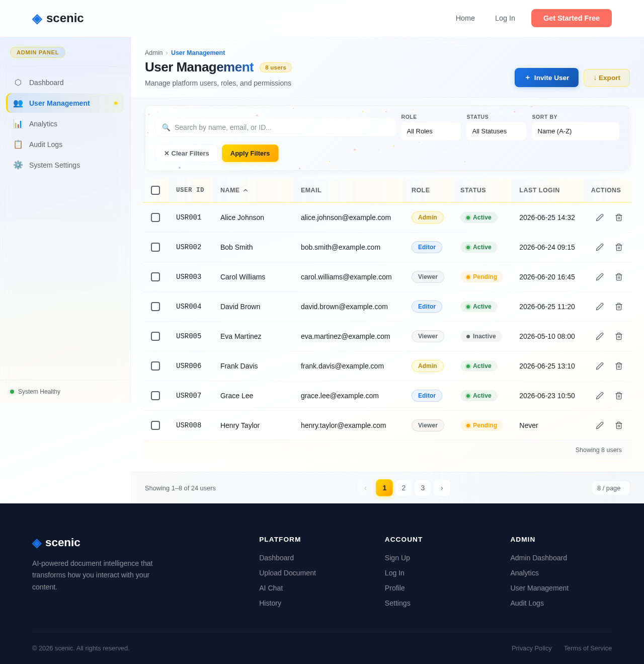Delete Henry Taylor trash icon

tap(619, 425)
